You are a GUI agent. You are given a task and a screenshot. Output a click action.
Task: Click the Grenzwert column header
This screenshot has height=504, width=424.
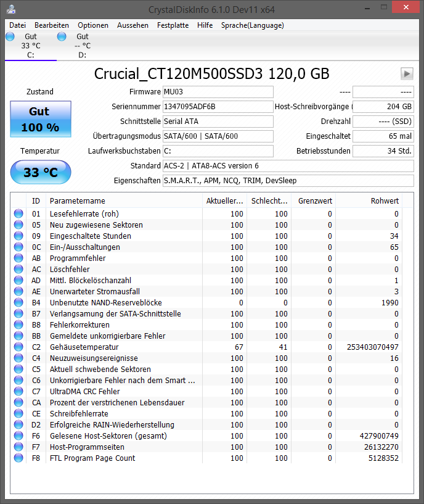click(314, 201)
